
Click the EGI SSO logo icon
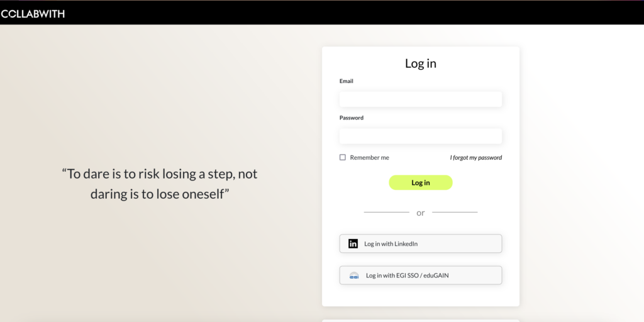tap(354, 275)
